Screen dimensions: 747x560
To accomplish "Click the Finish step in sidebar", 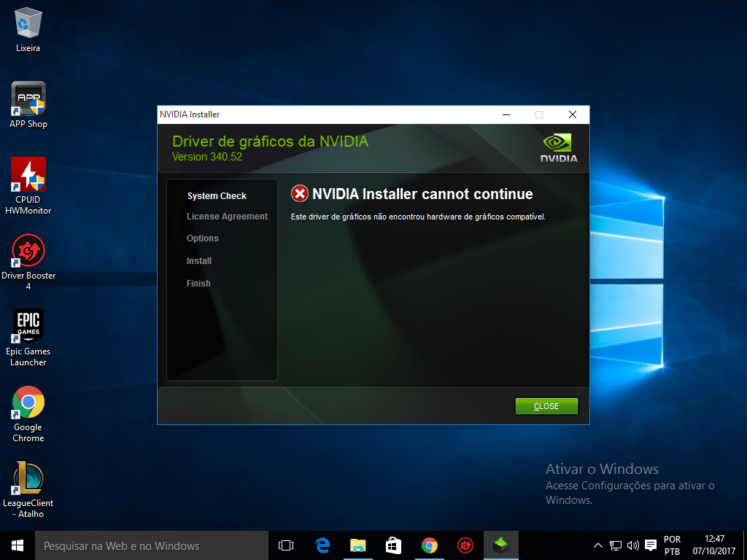I will click(198, 284).
